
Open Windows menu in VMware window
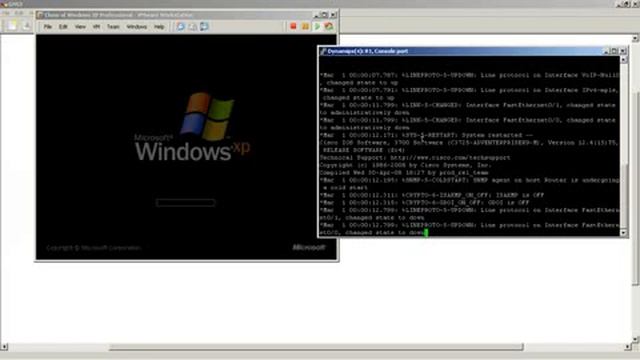click(136, 27)
